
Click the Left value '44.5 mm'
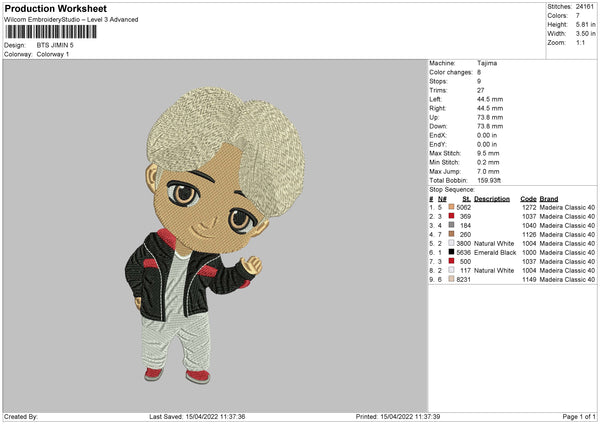490,99
